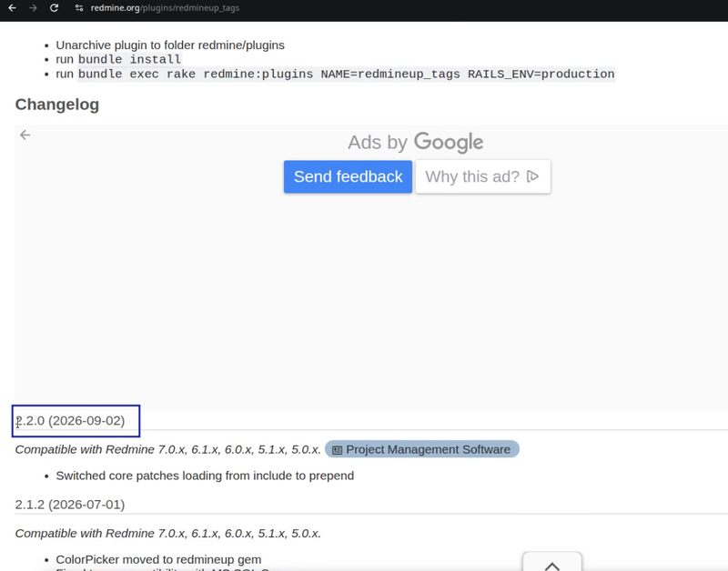Reload the page with refresh icon
This screenshot has height=571, width=728.
point(54,8)
